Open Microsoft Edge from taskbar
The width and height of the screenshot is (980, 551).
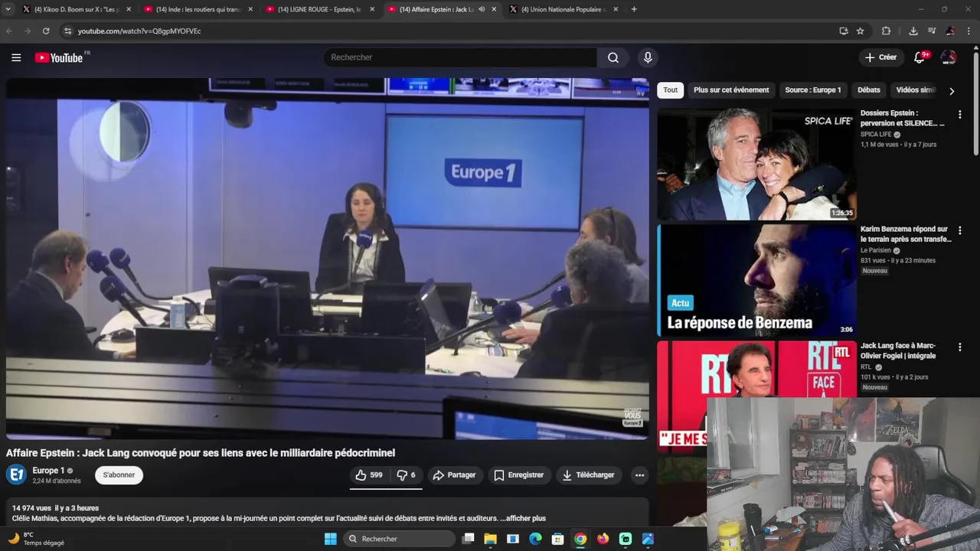tap(535, 539)
